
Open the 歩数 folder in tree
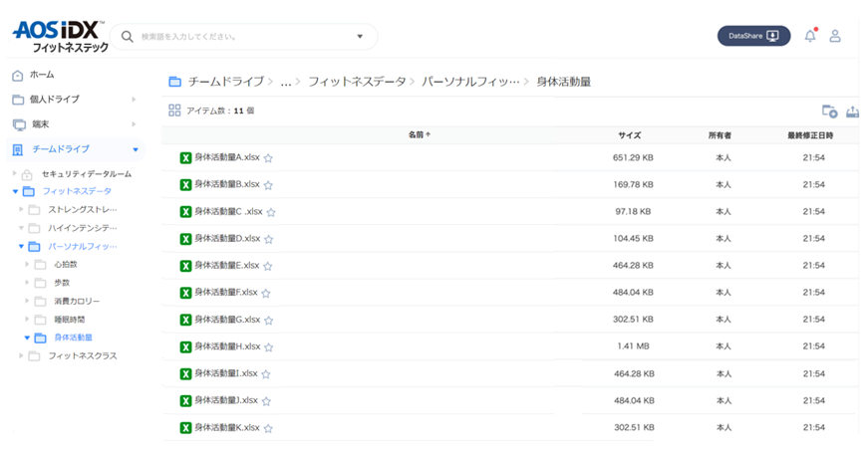coord(62,283)
